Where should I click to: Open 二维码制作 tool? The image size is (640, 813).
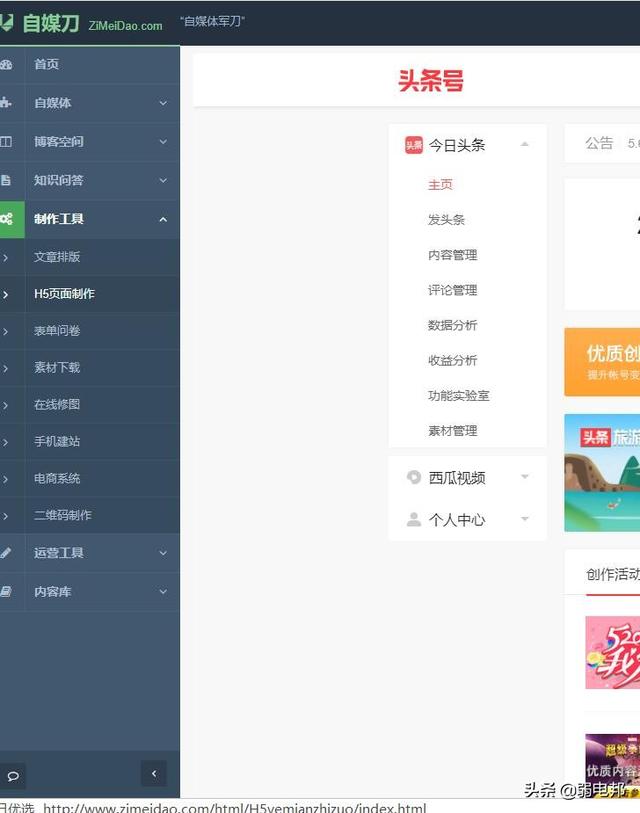[63, 515]
